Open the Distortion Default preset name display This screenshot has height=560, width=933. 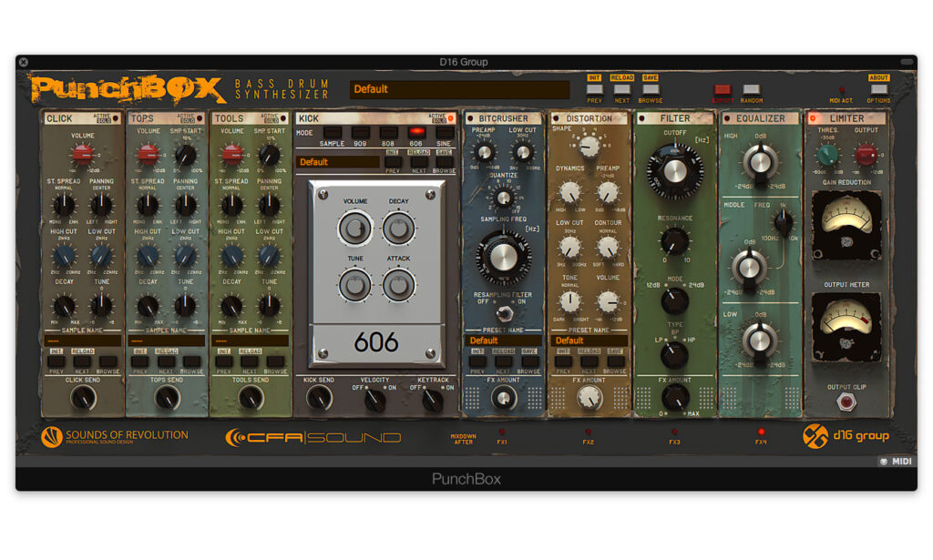point(589,341)
